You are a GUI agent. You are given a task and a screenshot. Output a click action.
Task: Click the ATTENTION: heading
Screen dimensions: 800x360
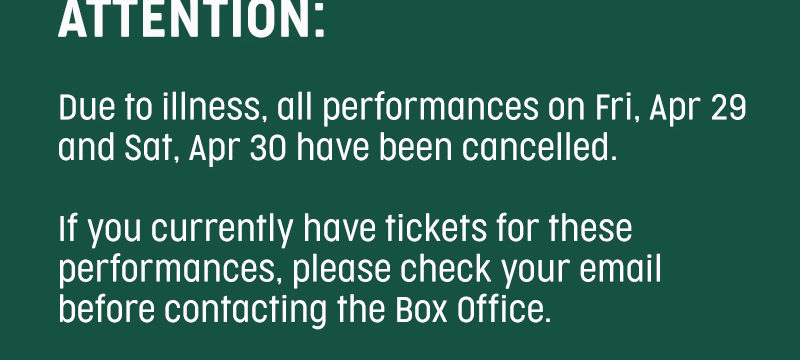click(192, 19)
